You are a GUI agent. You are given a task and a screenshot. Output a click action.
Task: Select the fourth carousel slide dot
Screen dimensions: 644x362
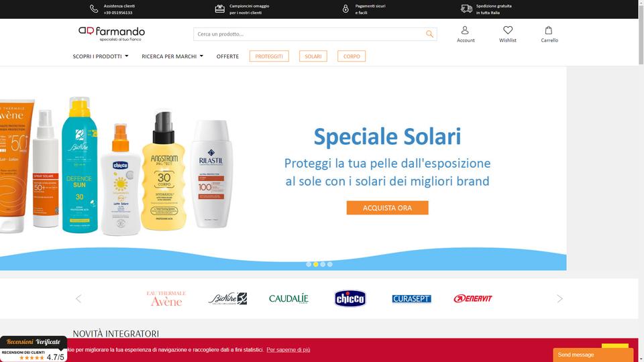(330, 264)
